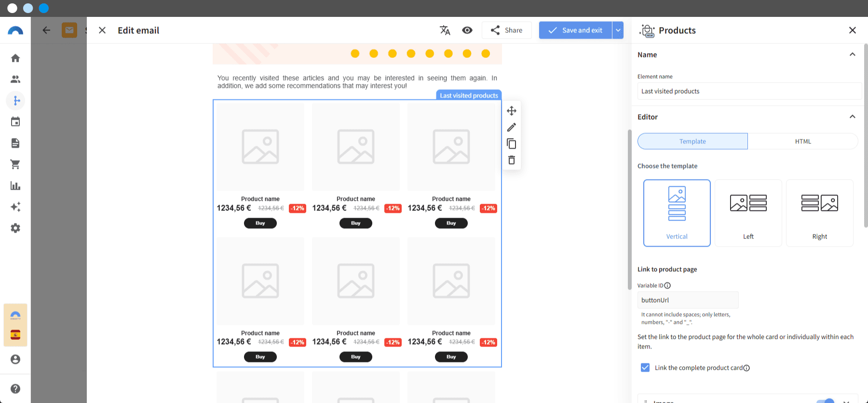Collapse the Name section chevron
Screen dimensions: 868x403
pos(853,55)
